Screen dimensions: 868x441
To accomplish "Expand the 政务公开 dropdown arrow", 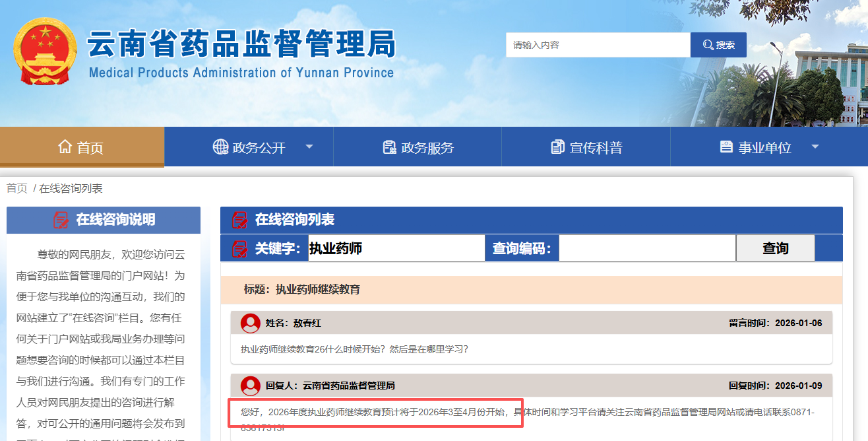I will (x=309, y=147).
